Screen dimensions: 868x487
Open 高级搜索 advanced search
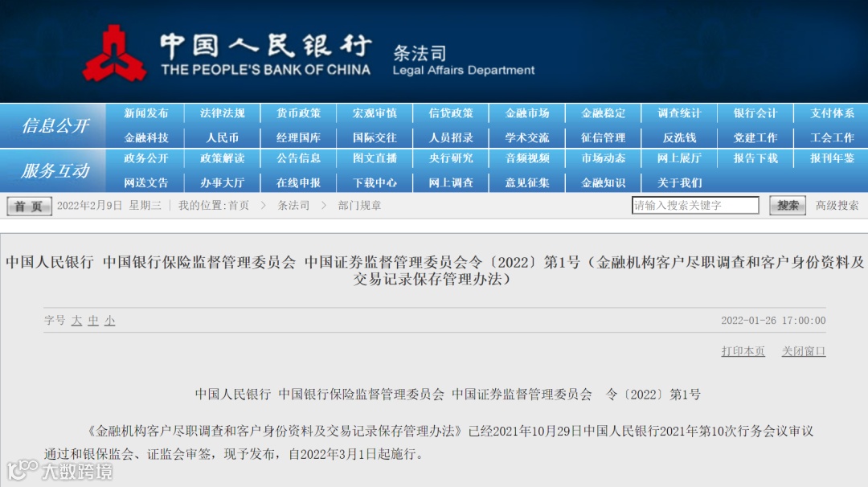(837, 205)
